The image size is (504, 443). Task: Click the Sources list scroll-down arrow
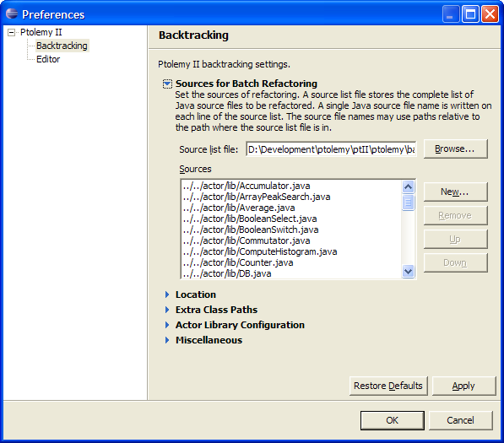click(x=409, y=272)
